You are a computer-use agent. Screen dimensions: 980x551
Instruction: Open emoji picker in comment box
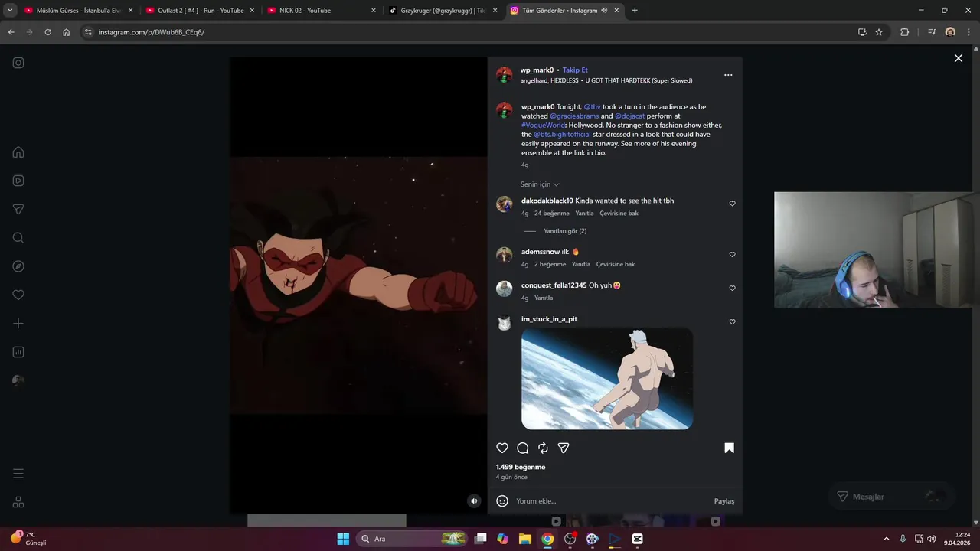502,501
